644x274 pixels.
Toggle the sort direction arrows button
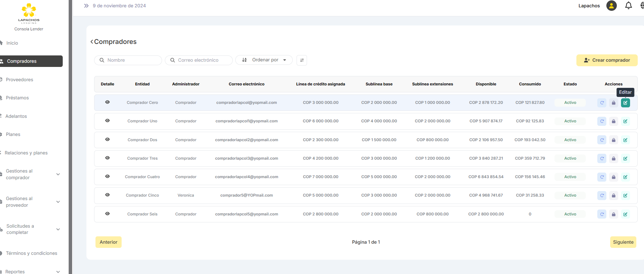pyautogui.click(x=302, y=60)
